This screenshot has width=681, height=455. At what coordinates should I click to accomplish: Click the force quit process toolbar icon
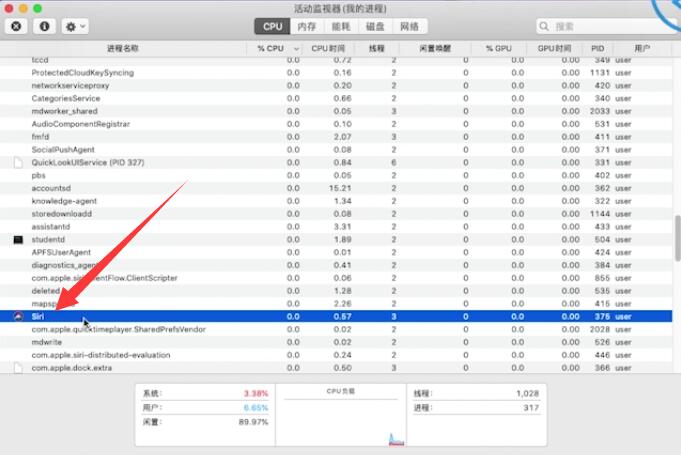16,26
